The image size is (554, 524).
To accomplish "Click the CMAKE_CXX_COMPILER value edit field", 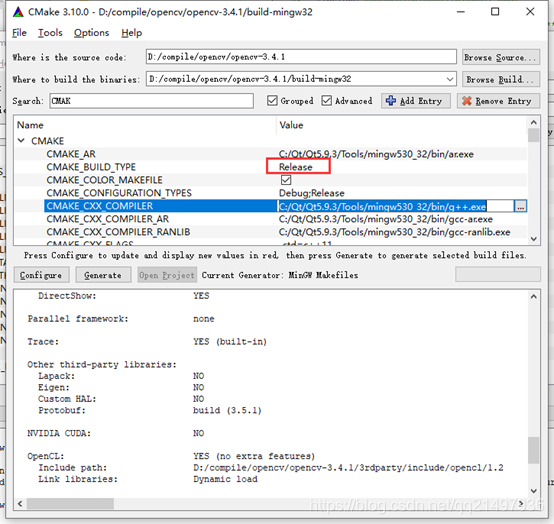I will pyautogui.click(x=395, y=206).
